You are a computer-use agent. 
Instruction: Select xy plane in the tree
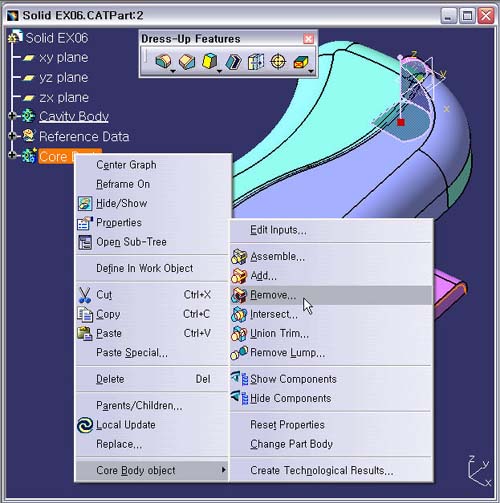point(64,58)
